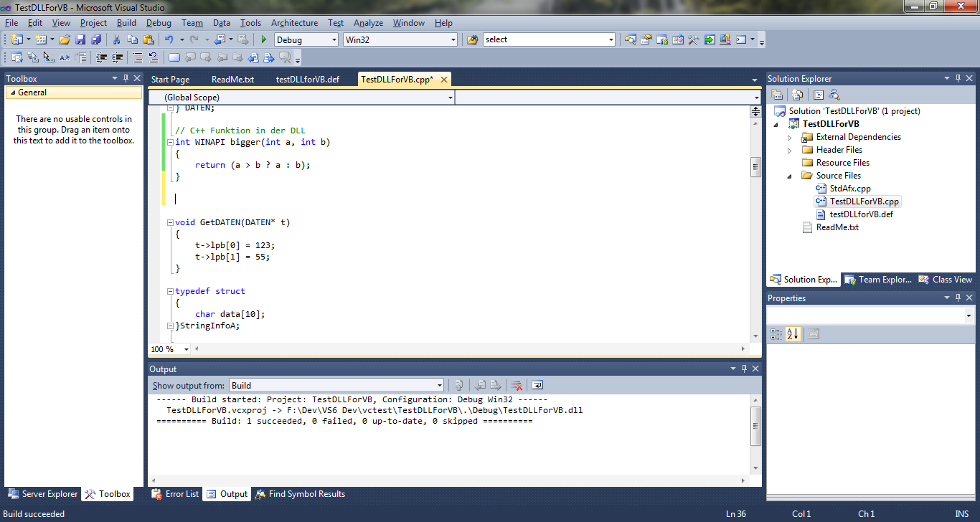
Task: Select StdAfx.cpp in Solution Explorer
Action: (850, 189)
